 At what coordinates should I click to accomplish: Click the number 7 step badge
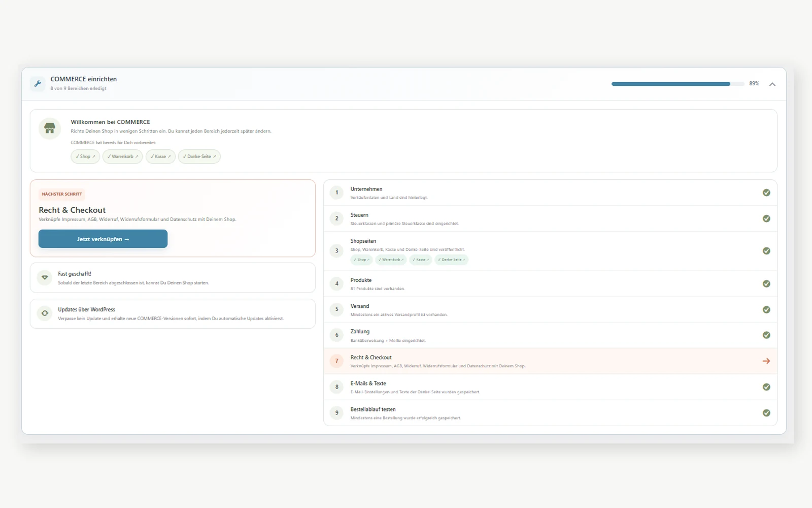336,361
